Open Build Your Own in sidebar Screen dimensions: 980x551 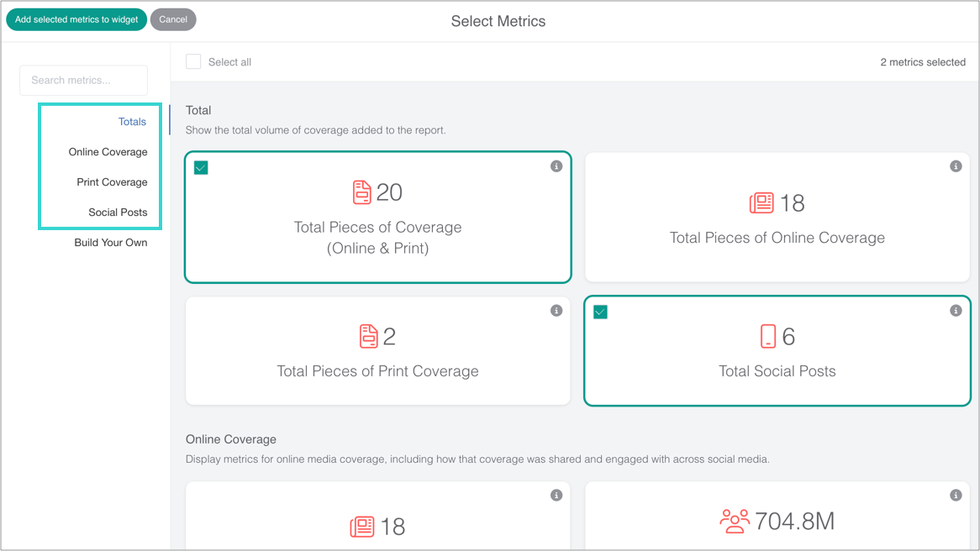point(111,243)
